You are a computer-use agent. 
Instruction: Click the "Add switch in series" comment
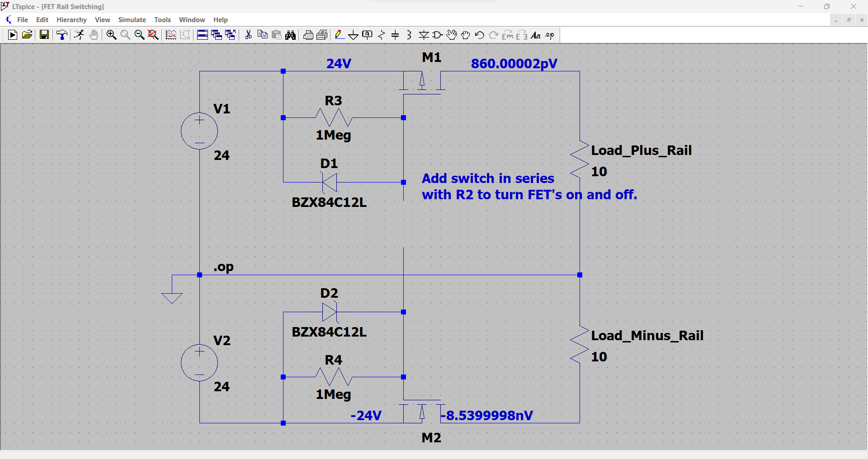click(488, 178)
